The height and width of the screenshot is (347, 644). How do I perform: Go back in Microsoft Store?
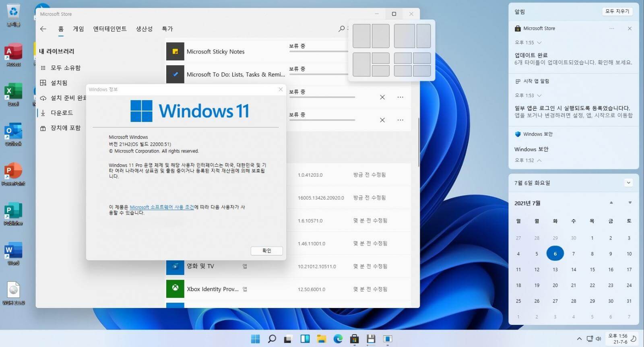tap(43, 29)
